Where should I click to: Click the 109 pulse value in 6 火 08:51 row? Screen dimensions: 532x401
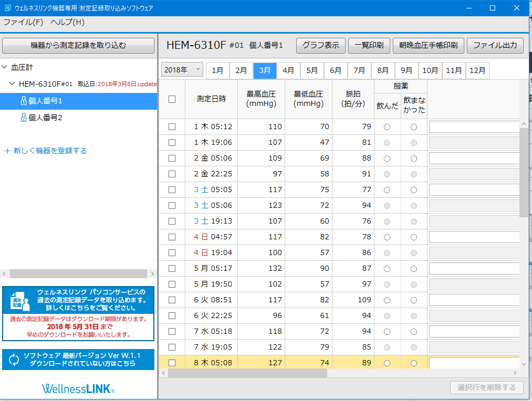click(364, 300)
